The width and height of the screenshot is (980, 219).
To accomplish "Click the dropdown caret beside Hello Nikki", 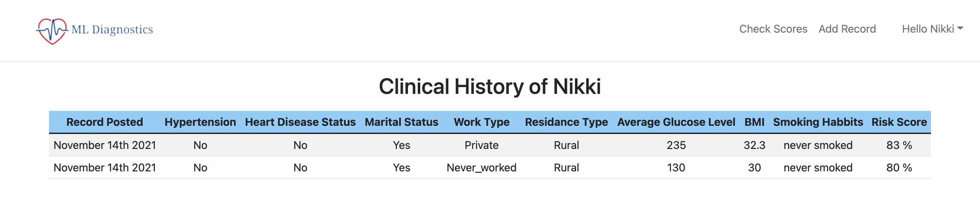I will tap(960, 28).
